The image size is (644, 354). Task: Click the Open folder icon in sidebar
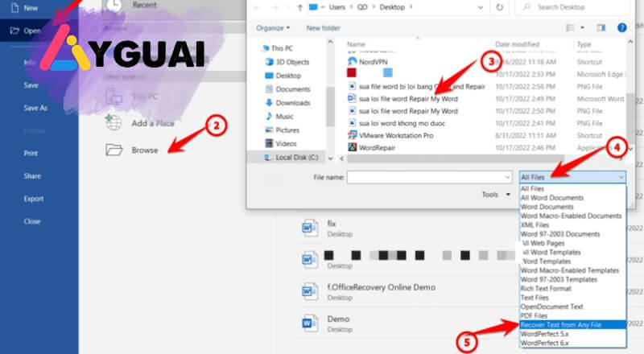coord(14,31)
